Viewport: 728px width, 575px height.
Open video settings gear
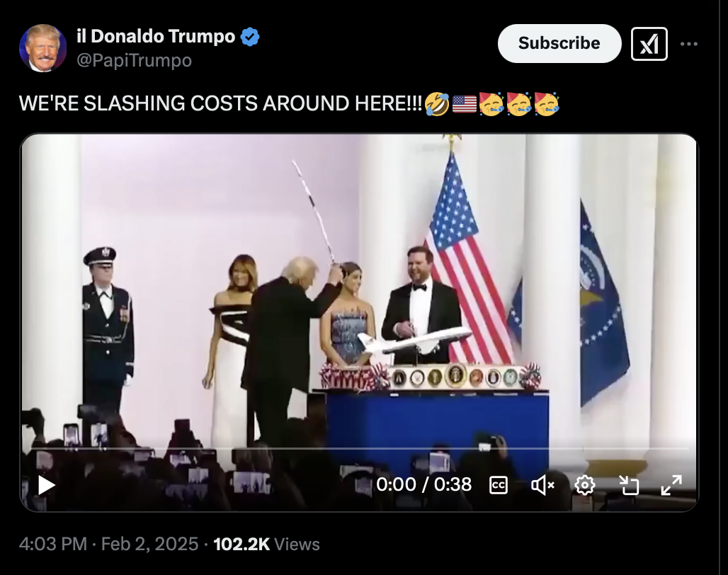pyautogui.click(x=584, y=486)
